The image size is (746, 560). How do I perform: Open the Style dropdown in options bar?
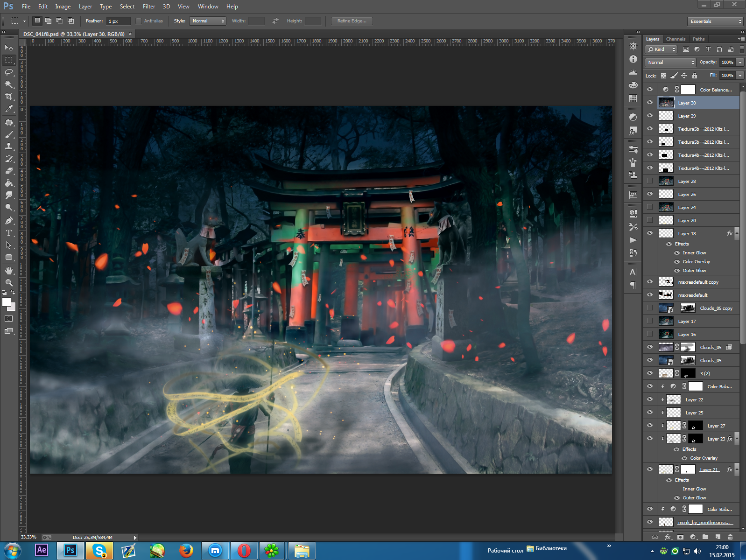click(x=208, y=21)
